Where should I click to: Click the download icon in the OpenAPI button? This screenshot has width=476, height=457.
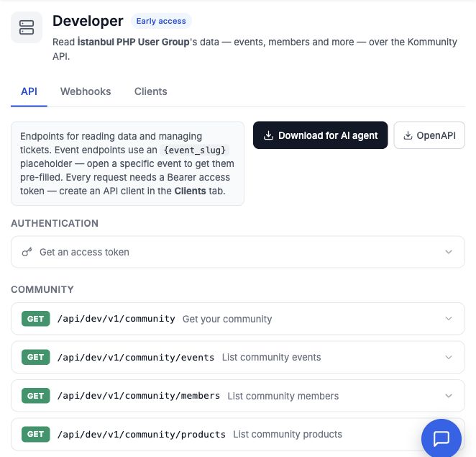point(408,135)
